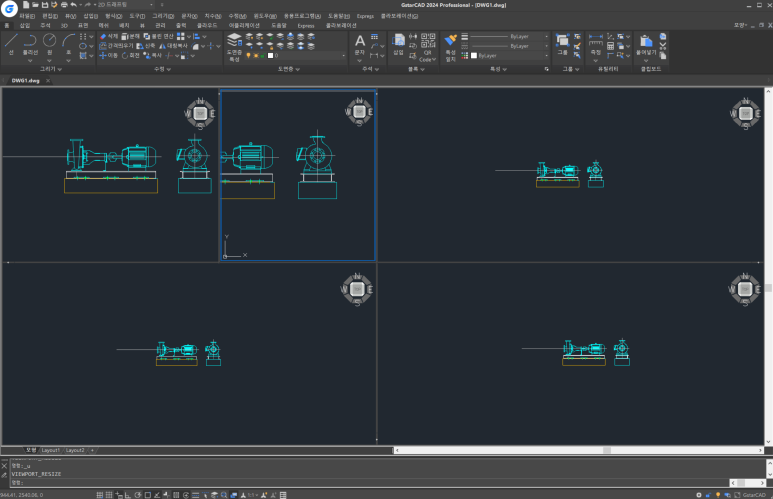Toggle grid display in status bar
Viewport: 773px width, 499px height.
click(109, 495)
